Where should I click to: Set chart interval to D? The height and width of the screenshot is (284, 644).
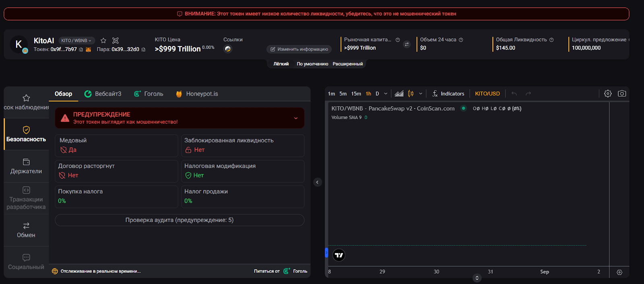pyautogui.click(x=378, y=94)
